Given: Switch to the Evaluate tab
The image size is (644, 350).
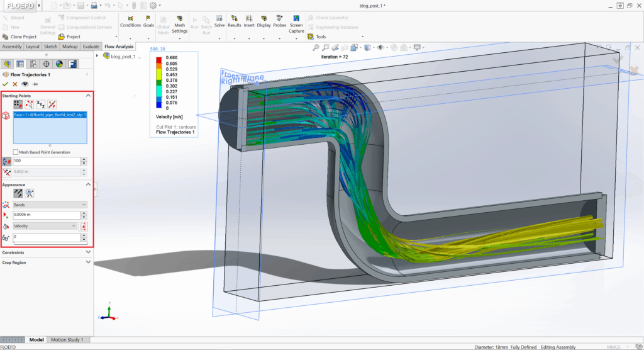Looking at the screenshot, I should [x=91, y=47].
